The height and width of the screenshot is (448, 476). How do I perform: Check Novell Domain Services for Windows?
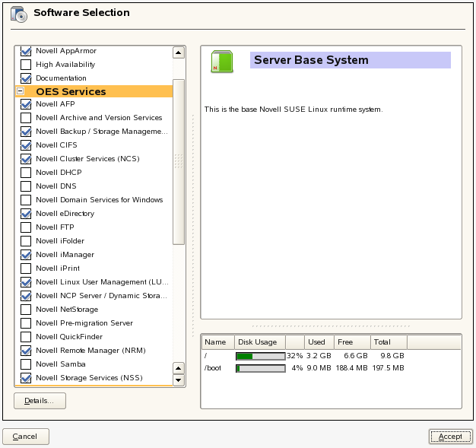point(26,199)
